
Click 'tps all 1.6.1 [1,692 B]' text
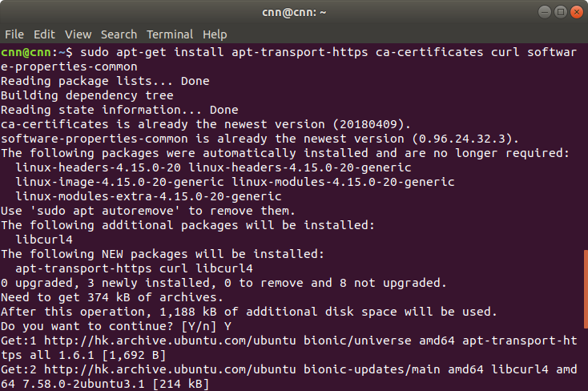click(83, 355)
